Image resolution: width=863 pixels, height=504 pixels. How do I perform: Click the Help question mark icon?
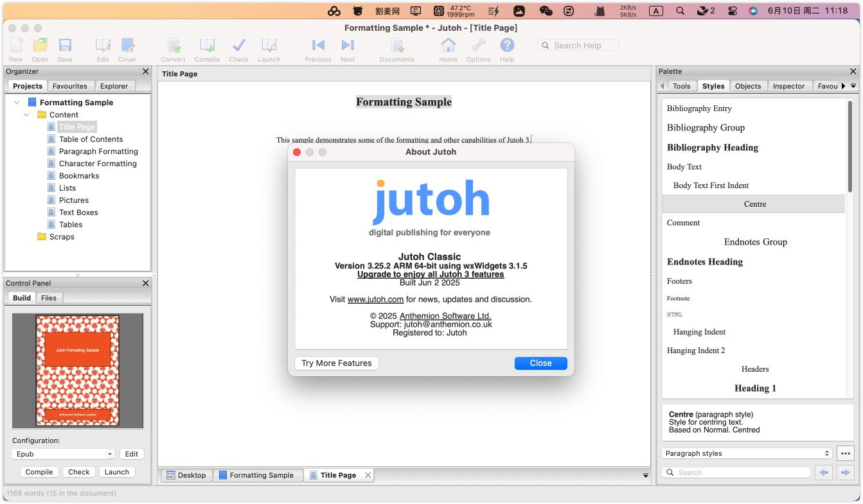507,46
